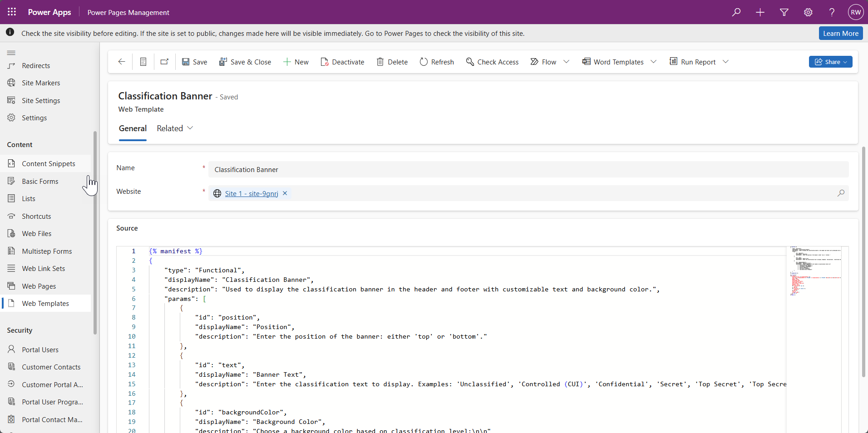Screen dimensions: 868x433
Task: Click the Security section header
Action: [x=20, y=330]
